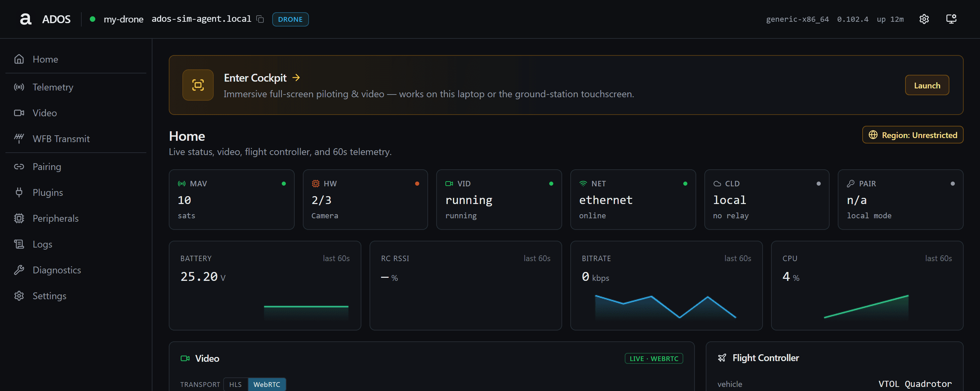Click the DRONE badge
Screen dimensions: 980x391
pyautogui.click(x=290, y=19)
